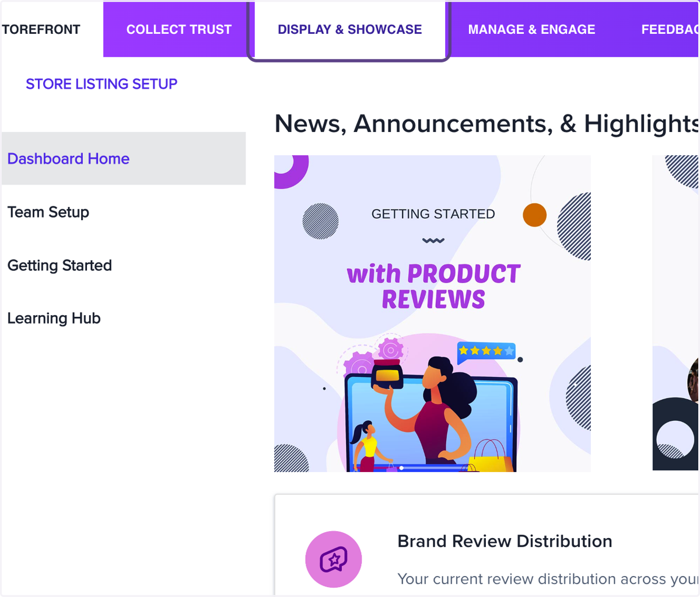The width and height of the screenshot is (700, 597).
Task: Open the Store Listing Setup link
Action: 101,84
